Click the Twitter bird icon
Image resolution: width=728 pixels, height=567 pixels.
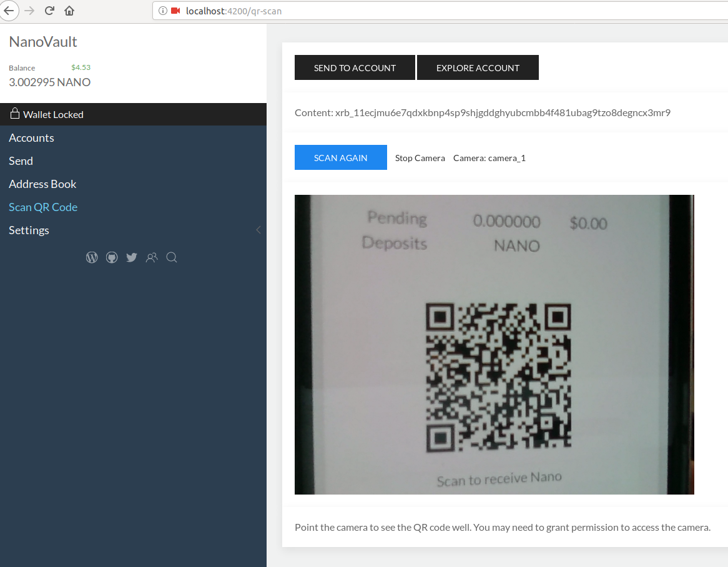point(132,257)
